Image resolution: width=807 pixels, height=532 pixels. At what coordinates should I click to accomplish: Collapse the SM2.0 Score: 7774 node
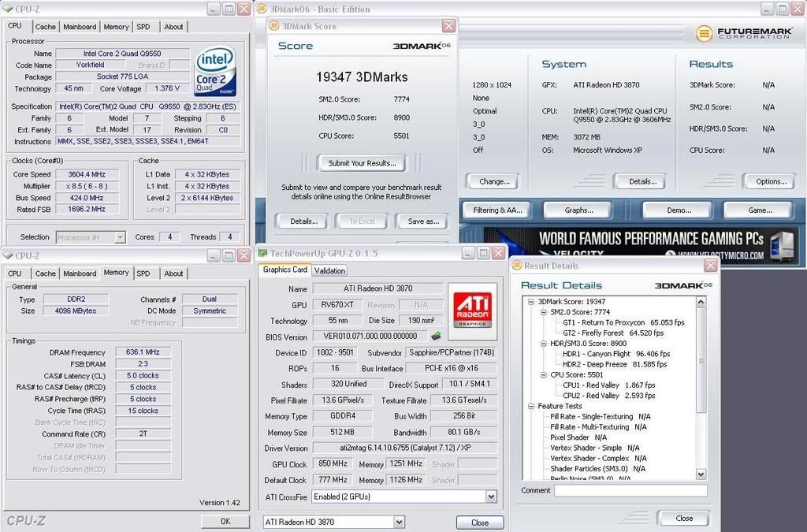(x=543, y=312)
